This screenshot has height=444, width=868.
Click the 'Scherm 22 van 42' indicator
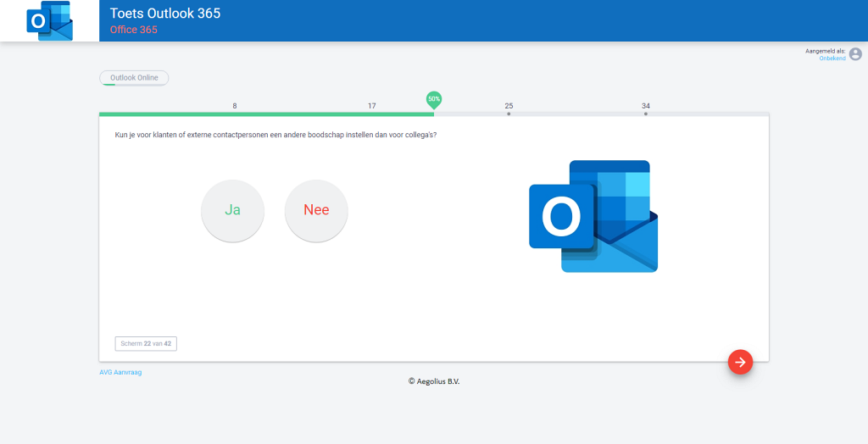(x=146, y=344)
